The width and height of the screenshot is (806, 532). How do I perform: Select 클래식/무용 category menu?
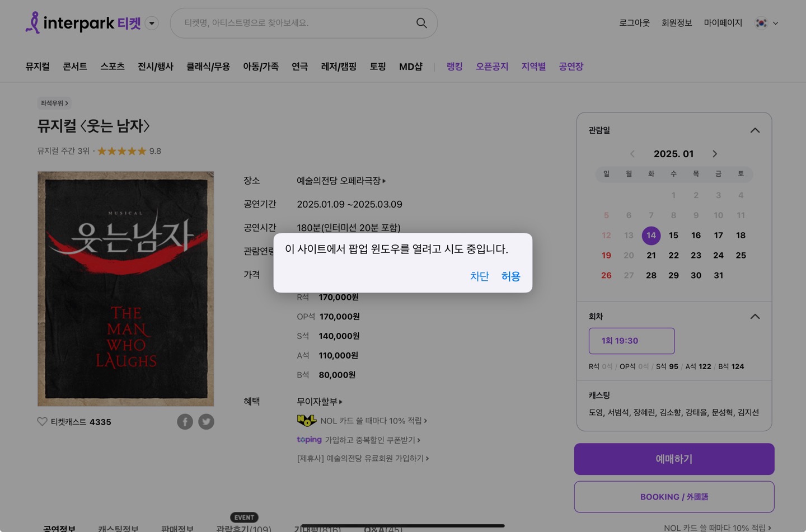(x=208, y=67)
